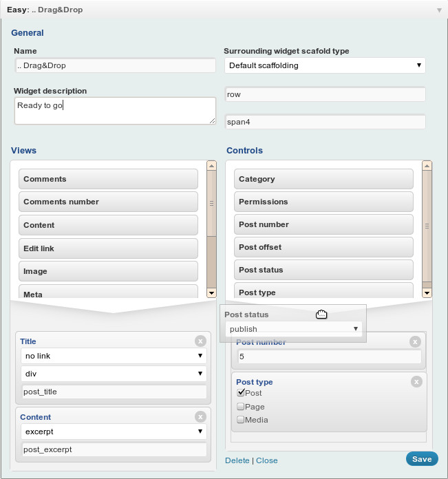Select the Comments number view item
The image size is (448, 479).
coord(108,202)
